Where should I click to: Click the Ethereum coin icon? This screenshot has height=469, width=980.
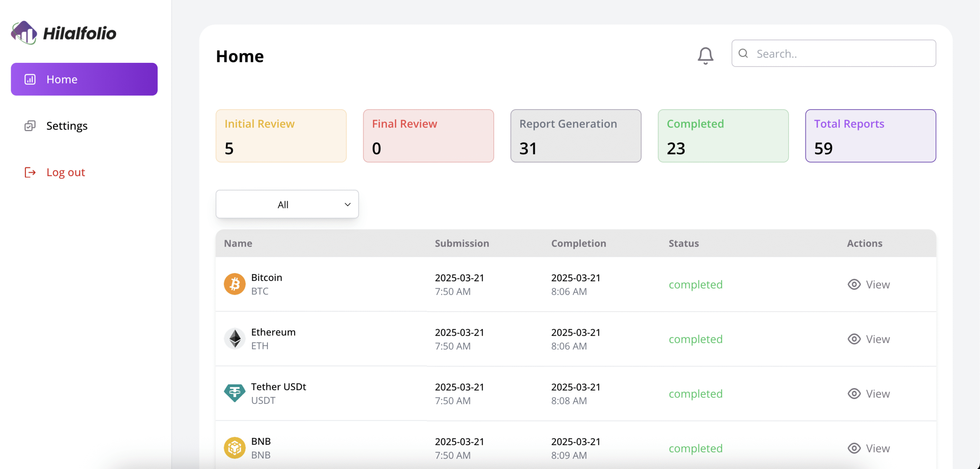coord(235,339)
